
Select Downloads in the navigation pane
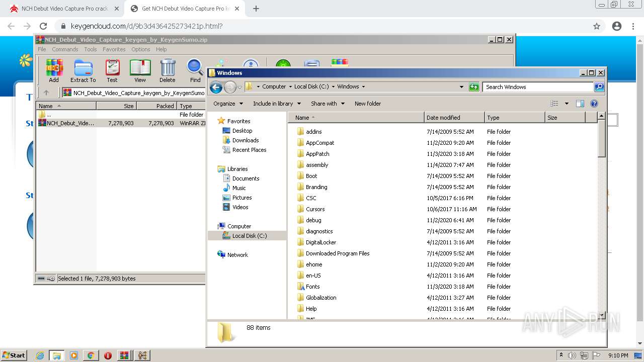click(246, 140)
